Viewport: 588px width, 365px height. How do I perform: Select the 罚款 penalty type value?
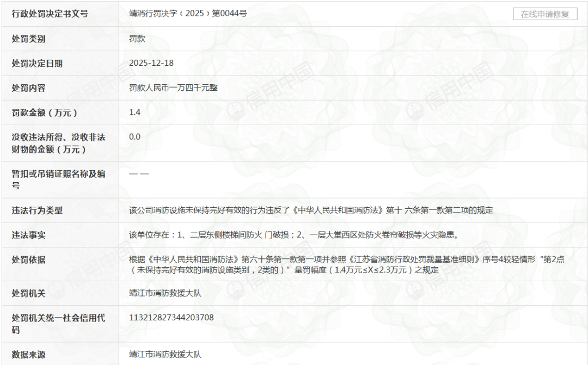137,39
